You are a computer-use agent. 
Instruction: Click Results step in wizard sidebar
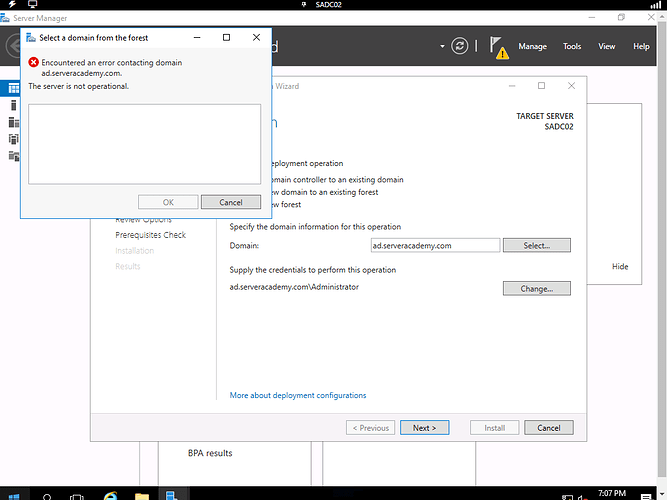pos(128,266)
